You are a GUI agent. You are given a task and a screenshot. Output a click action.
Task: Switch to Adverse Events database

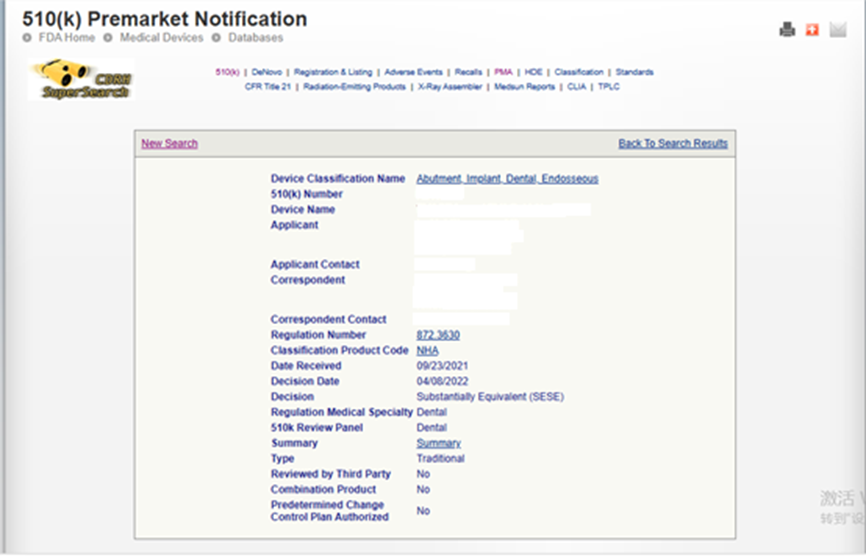point(414,72)
